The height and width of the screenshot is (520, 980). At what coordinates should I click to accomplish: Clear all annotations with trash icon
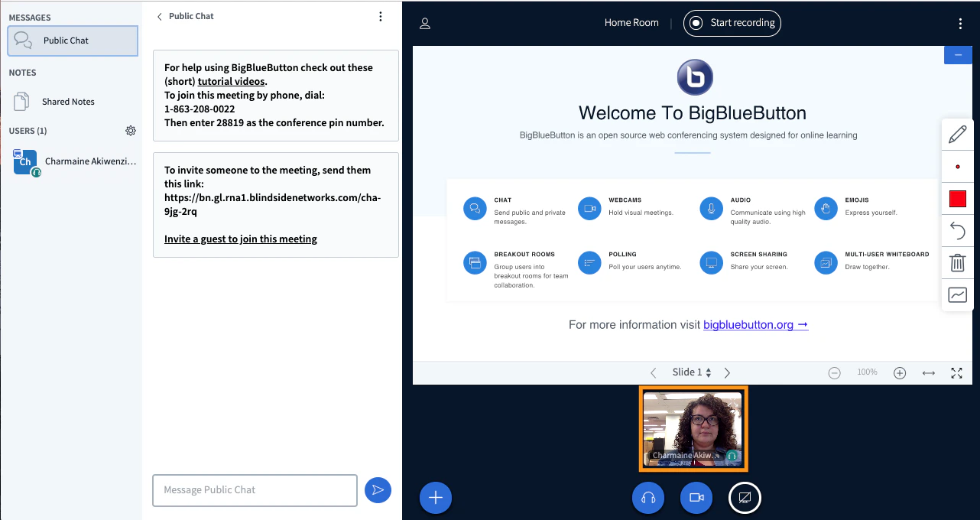pyautogui.click(x=957, y=263)
